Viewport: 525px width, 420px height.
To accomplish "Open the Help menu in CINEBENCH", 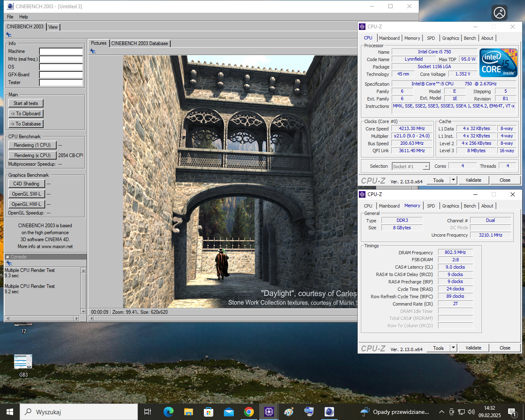I will tap(23, 17).
